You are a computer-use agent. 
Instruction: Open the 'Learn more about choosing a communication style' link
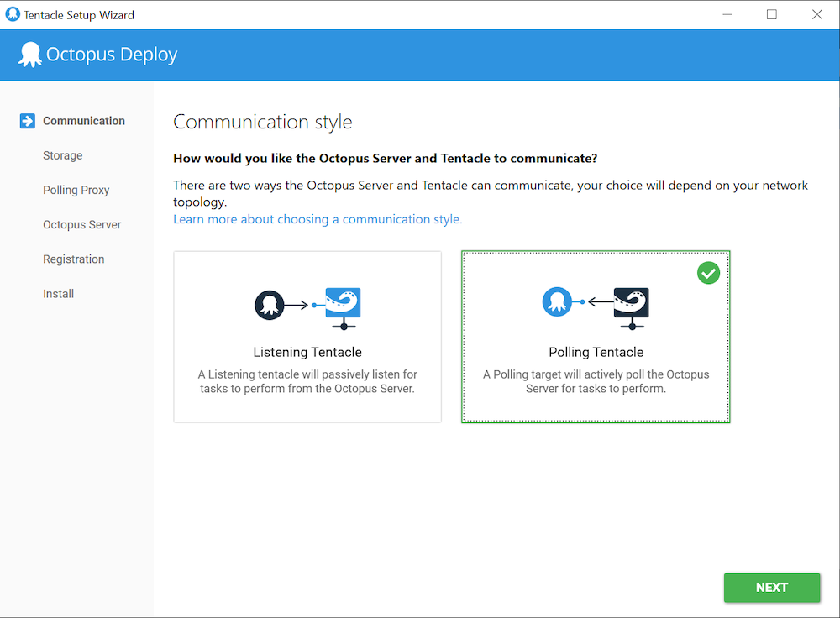[x=318, y=219]
